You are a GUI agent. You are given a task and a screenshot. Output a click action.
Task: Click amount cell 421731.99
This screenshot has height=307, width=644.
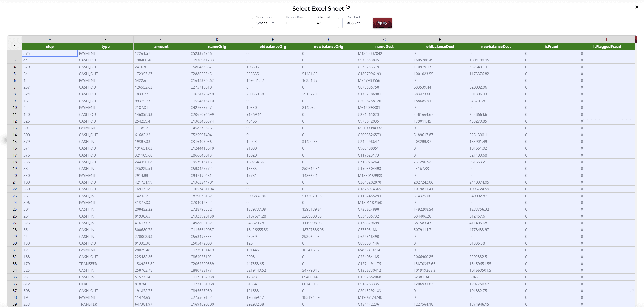(161, 182)
